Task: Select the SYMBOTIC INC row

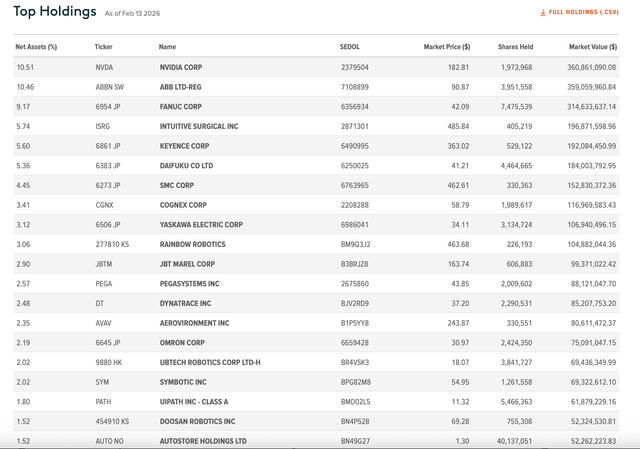Action: 316,382
